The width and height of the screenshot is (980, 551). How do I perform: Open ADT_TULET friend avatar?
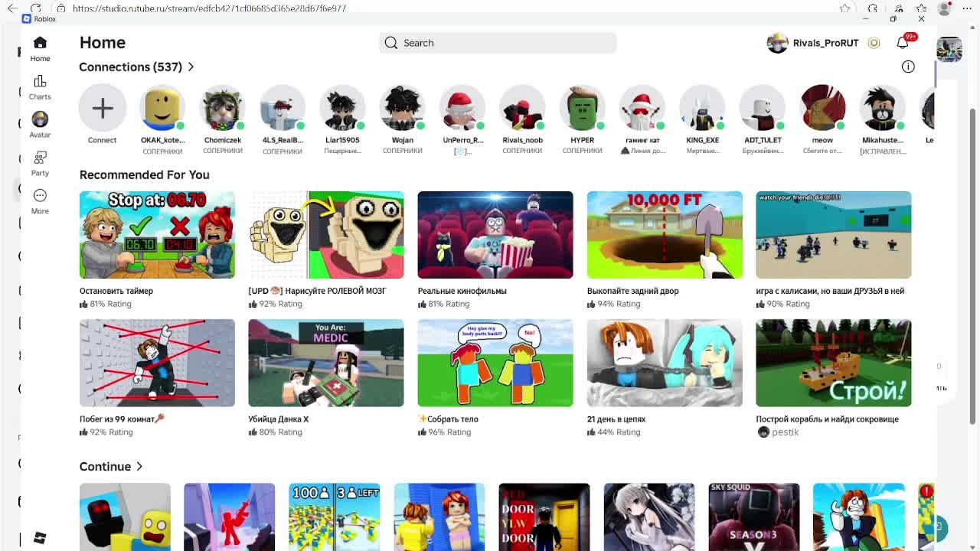[763, 108]
